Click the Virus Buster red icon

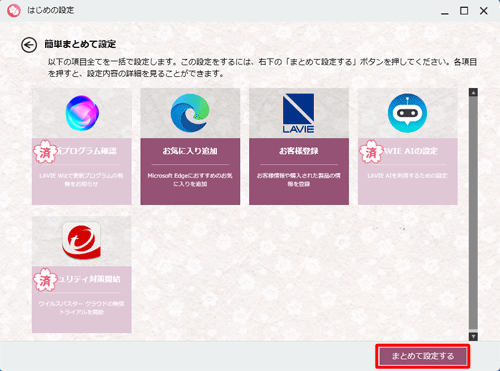[82, 240]
